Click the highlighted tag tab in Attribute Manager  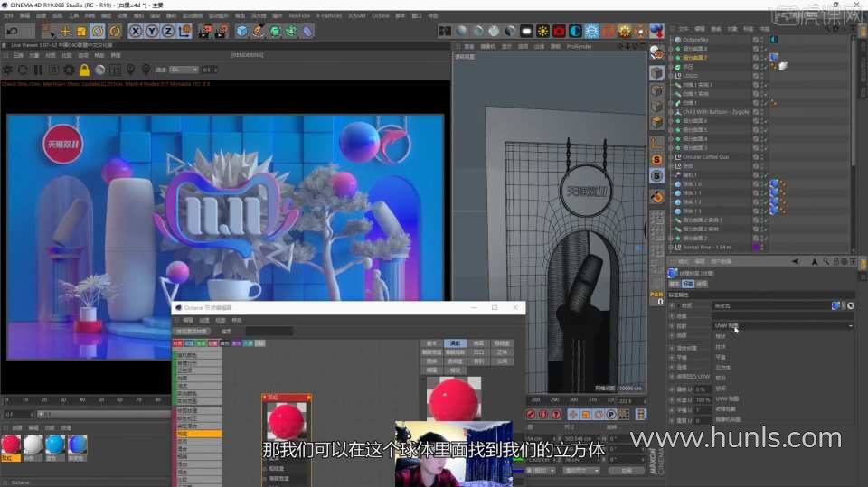click(687, 284)
